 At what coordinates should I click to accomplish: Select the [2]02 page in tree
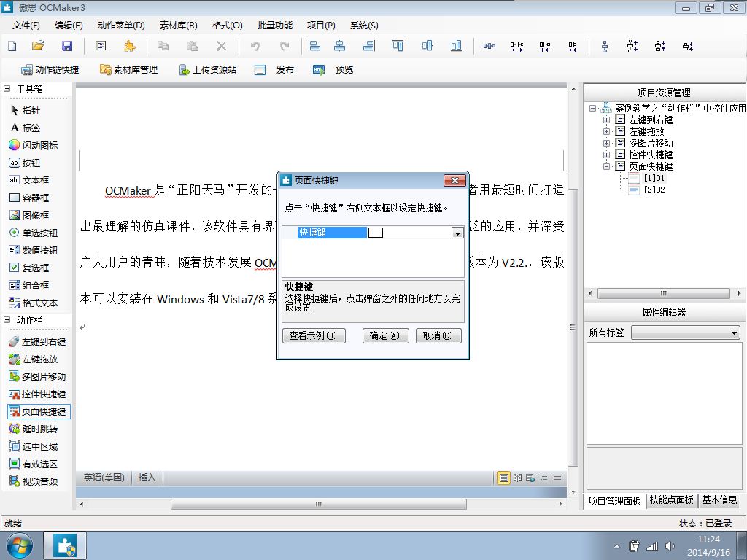tap(647, 190)
